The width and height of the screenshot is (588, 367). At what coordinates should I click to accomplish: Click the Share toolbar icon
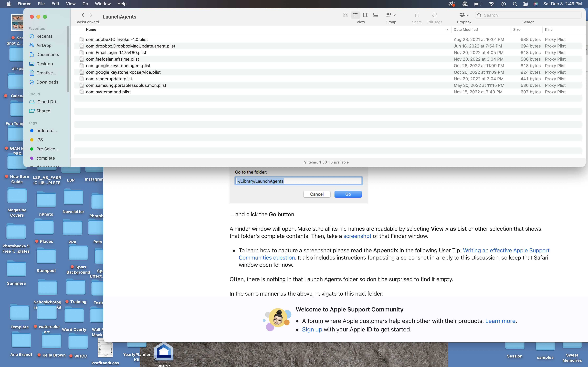pyautogui.click(x=417, y=15)
